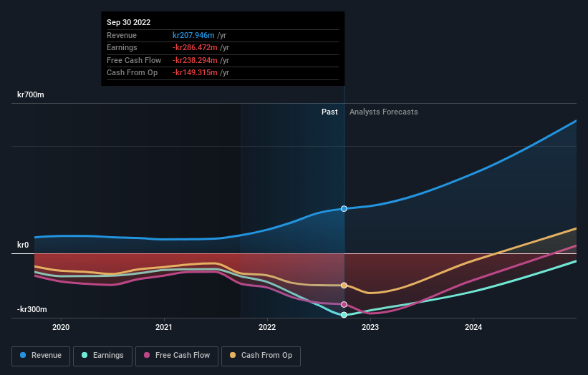Toggle the Free Cash Flow legend series

[x=177, y=356]
